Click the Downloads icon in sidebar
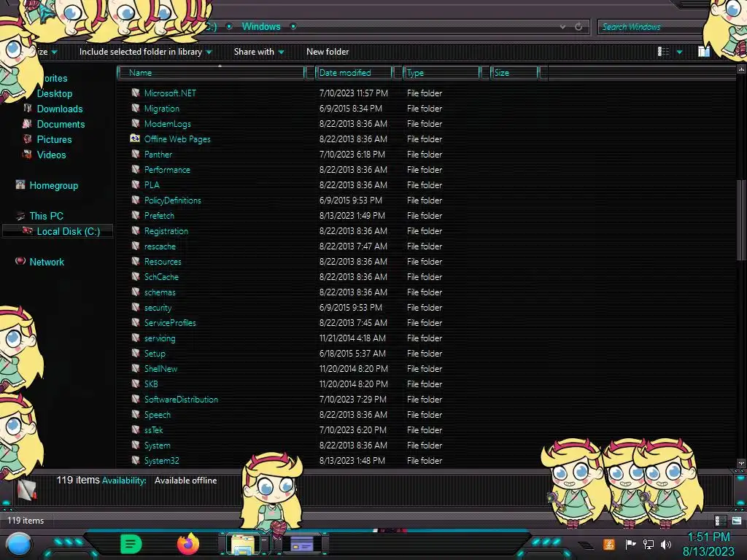The height and width of the screenshot is (560, 747). tap(28, 109)
